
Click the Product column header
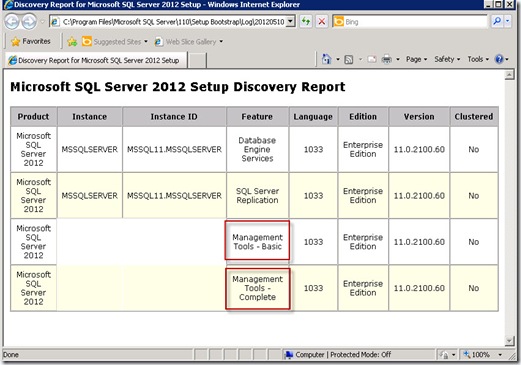(x=33, y=117)
